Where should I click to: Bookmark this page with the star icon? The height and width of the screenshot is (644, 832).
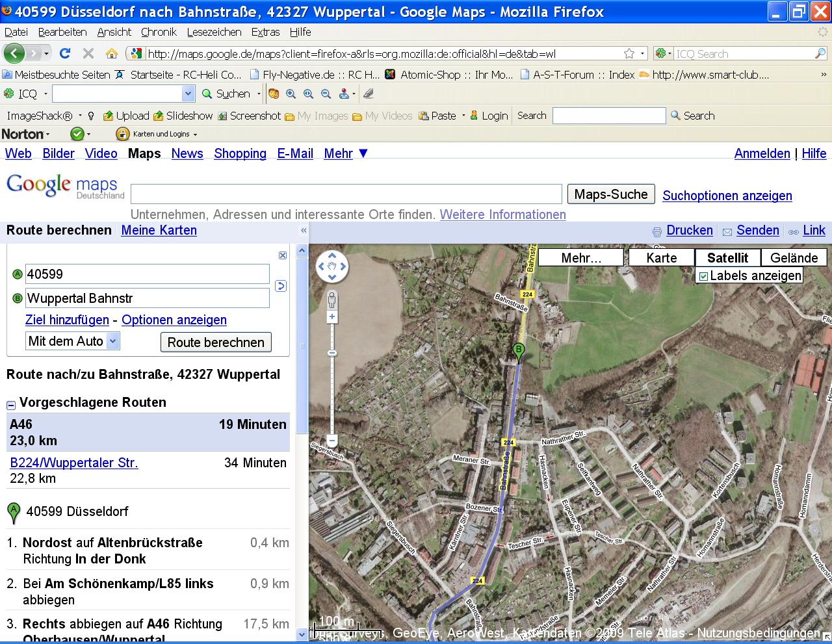629,53
